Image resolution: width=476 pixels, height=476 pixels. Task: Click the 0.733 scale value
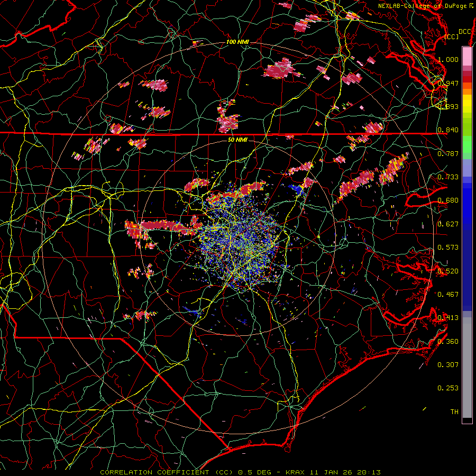tap(448, 177)
